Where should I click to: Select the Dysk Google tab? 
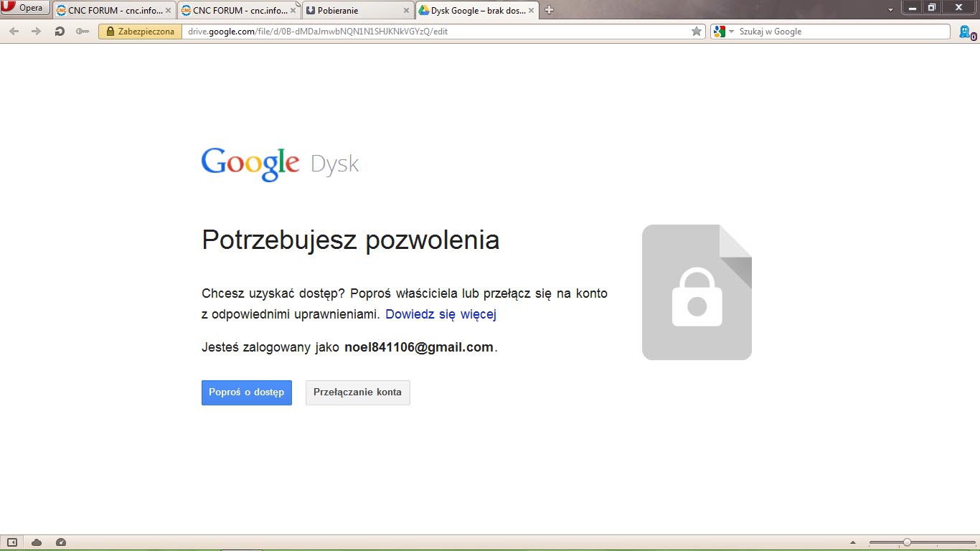(x=477, y=10)
